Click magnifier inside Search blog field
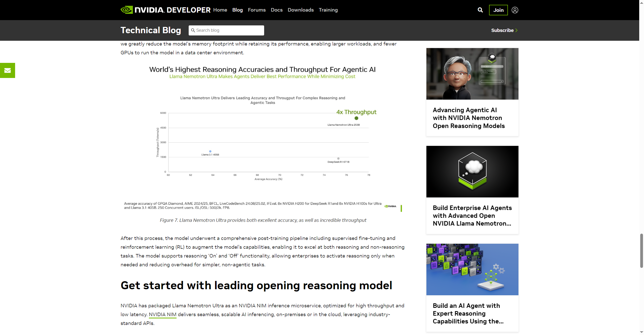644x335 pixels. tap(193, 30)
